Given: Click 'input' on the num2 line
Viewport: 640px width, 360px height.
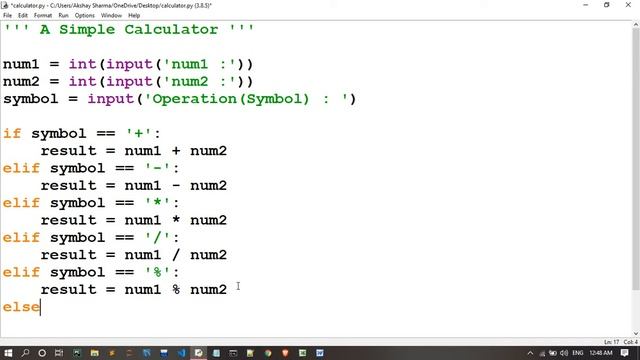Looking at the screenshot, I should point(129,82).
